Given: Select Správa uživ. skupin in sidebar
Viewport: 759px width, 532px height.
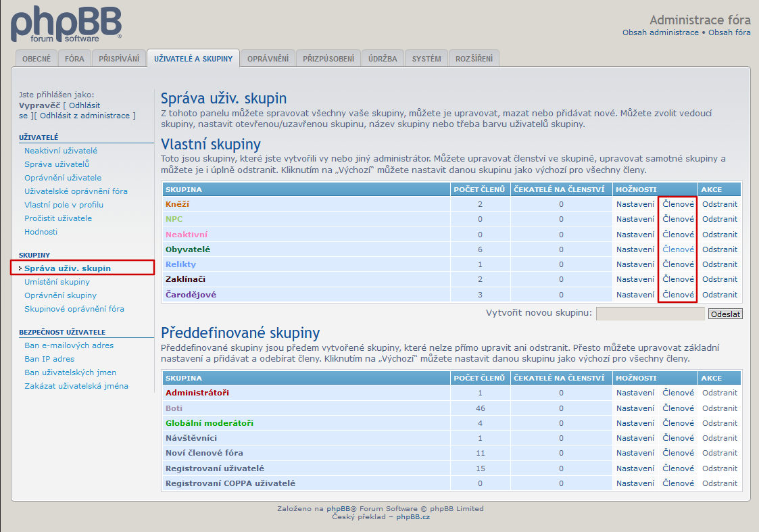Looking at the screenshot, I should click(x=68, y=268).
